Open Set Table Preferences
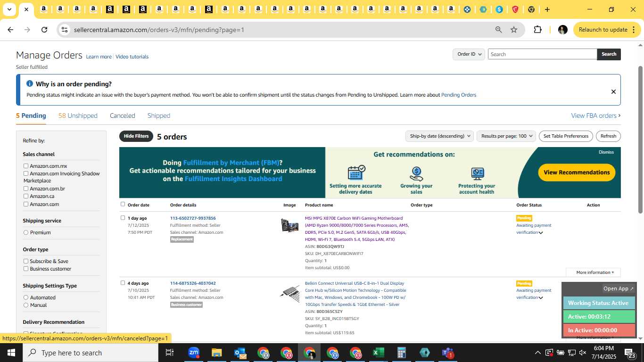Viewport: 644px width, 362px height. click(x=566, y=136)
